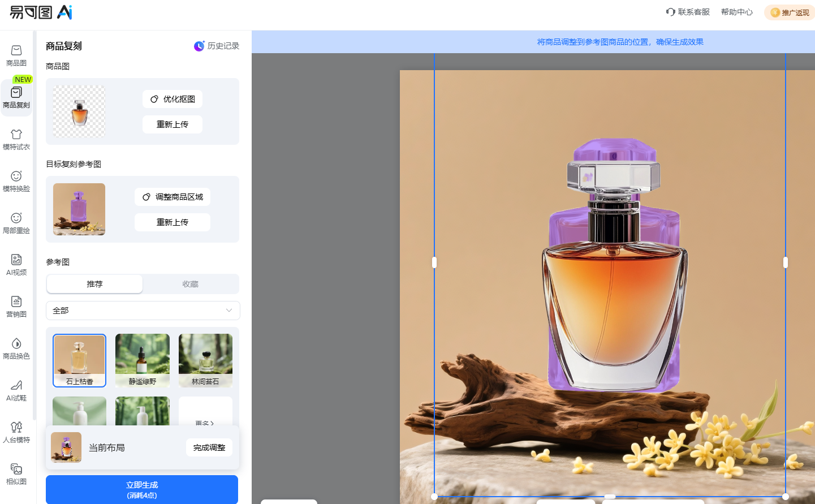Open the 人台模特 tool
Screen dimensions: 815x504
tap(16, 432)
